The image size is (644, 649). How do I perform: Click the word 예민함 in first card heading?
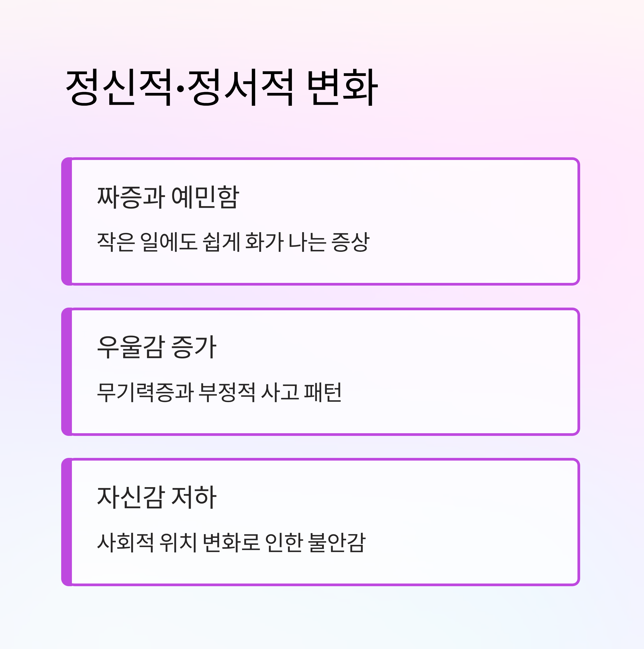click(205, 197)
